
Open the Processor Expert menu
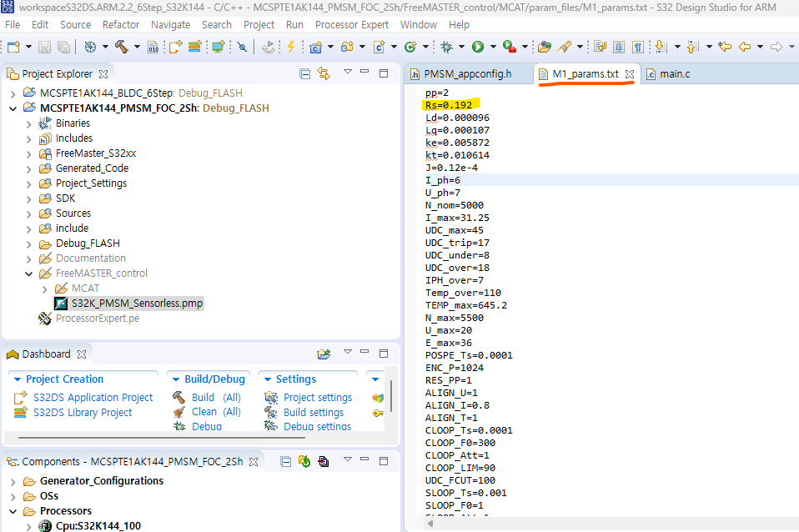(x=352, y=24)
